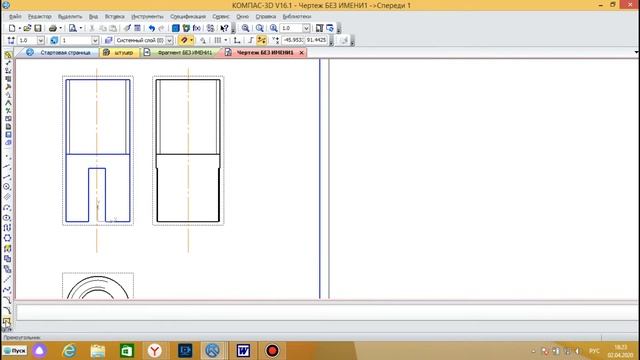This screenshot has height=360, width=640.
Task: Expand the current step 1.0 dropdown
Action: click(40, 40)
